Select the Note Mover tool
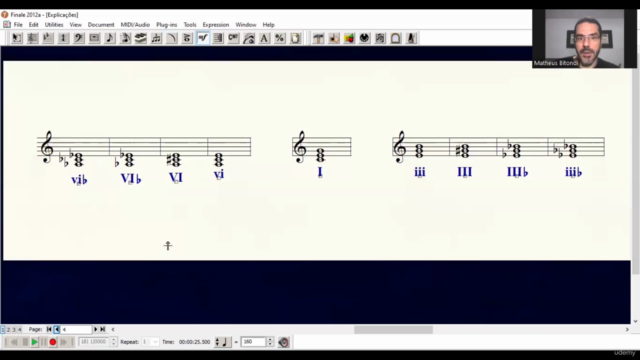This screenshot has width=640, height=360. (334, 38)
